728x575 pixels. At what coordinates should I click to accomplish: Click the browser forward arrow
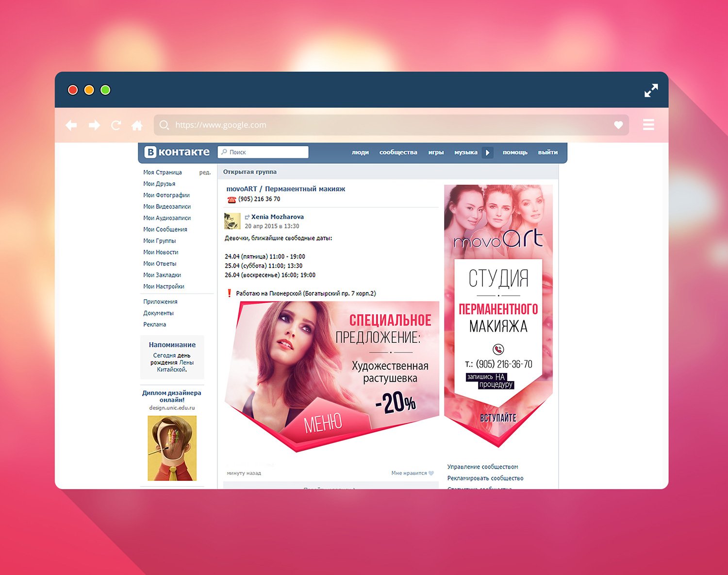94,125
